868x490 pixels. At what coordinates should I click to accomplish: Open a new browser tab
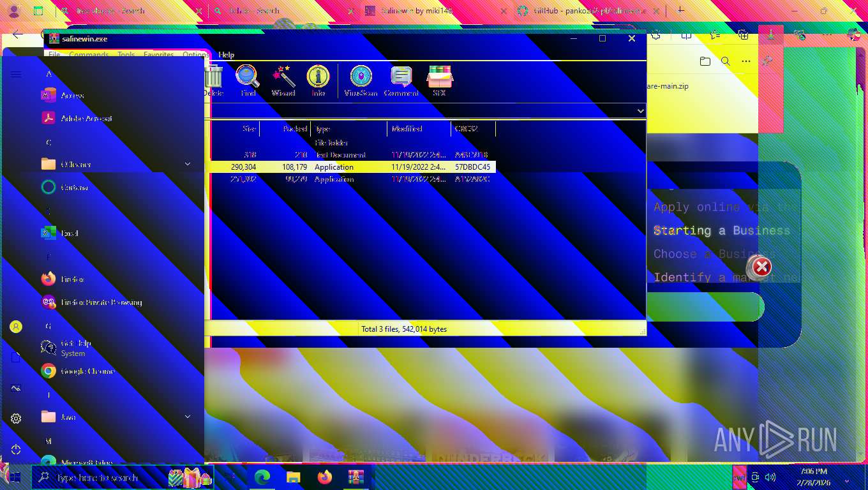(x=680, y=10)
